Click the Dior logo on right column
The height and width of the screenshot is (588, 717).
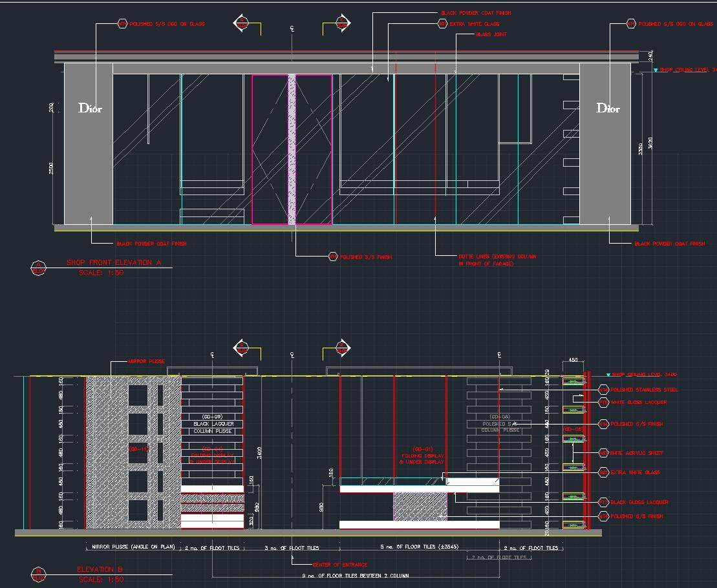[607, 108]
